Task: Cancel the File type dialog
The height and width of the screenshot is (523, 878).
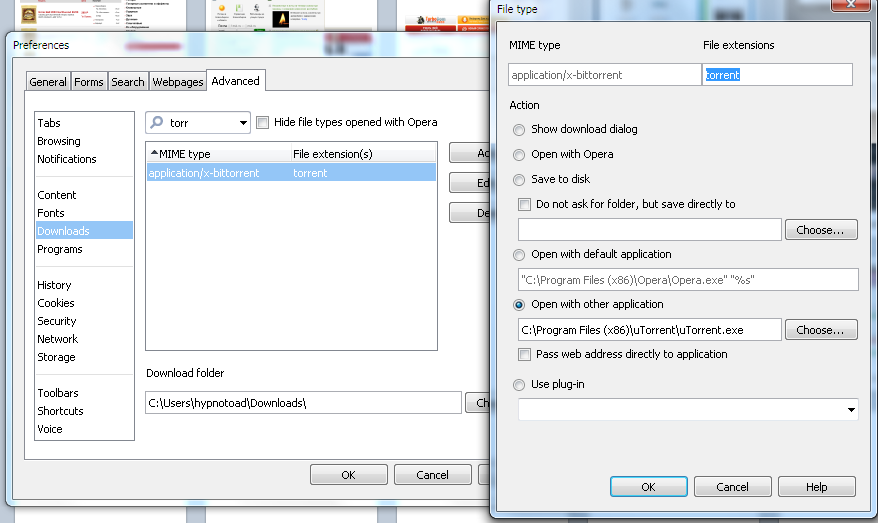Action: [732, 487]
